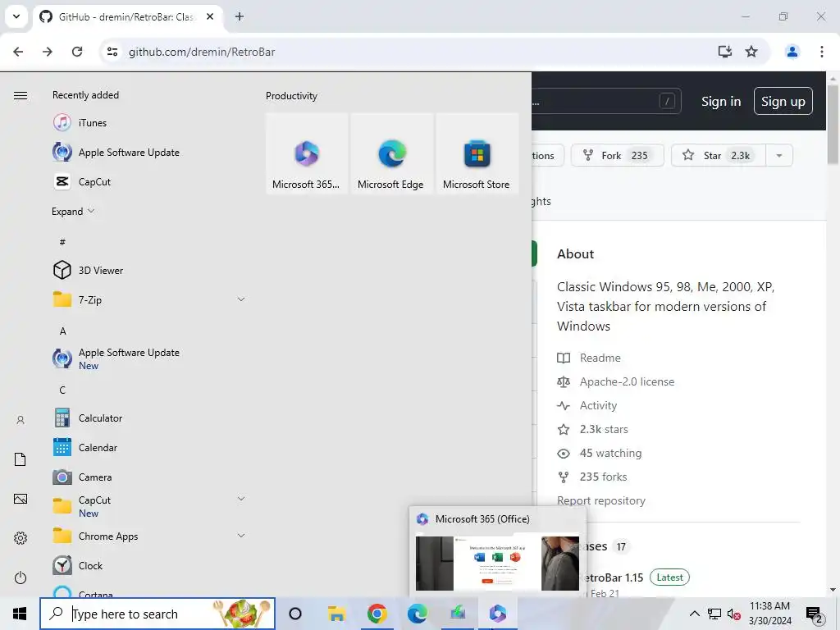Click Report repository link

point(601,500)
